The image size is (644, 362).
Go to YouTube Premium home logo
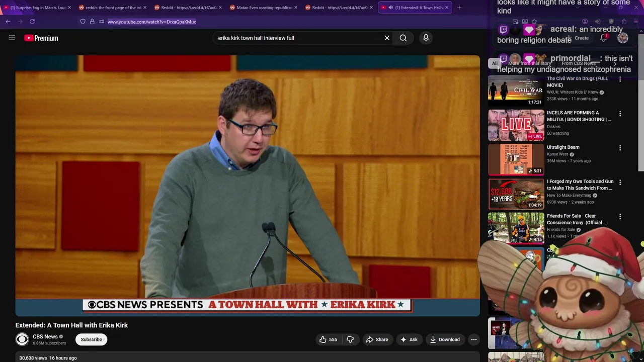pos(41,38)
